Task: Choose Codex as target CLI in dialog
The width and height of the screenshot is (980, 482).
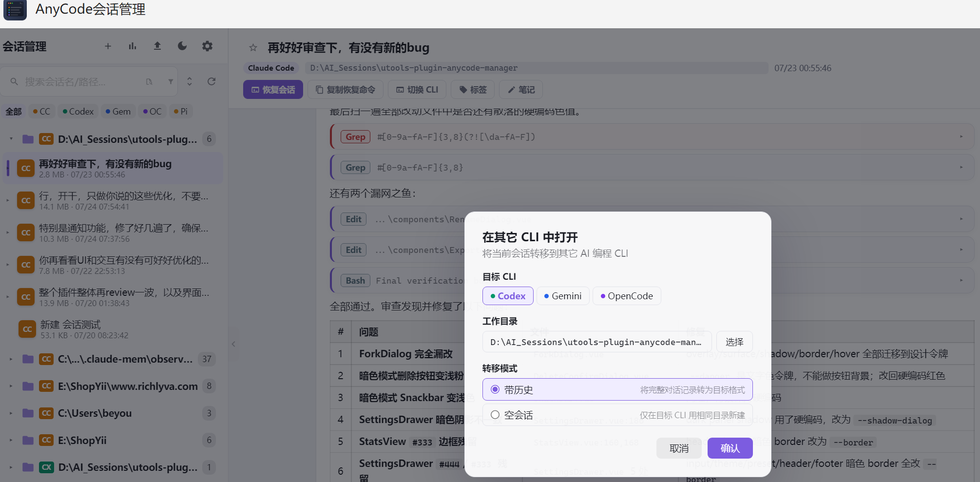Action: pyautogui.click(x=508, y=296)
